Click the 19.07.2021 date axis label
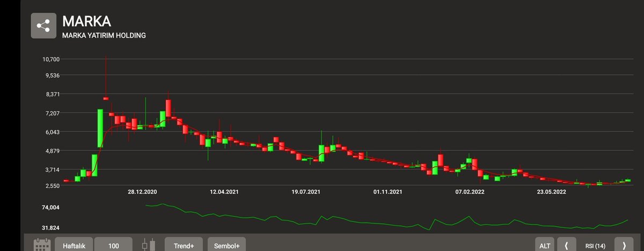 (x=306, y=191)
